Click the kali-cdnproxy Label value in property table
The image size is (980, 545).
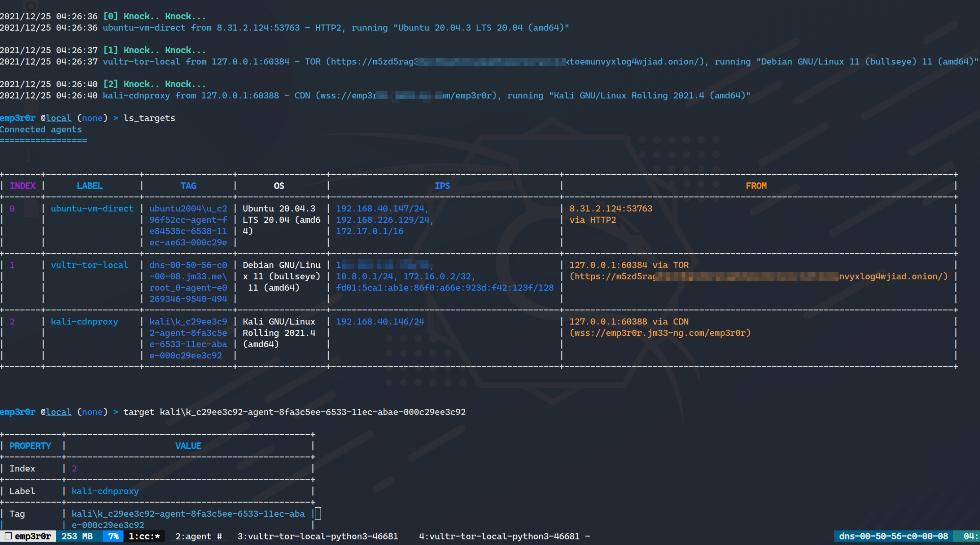pos(105,491)
